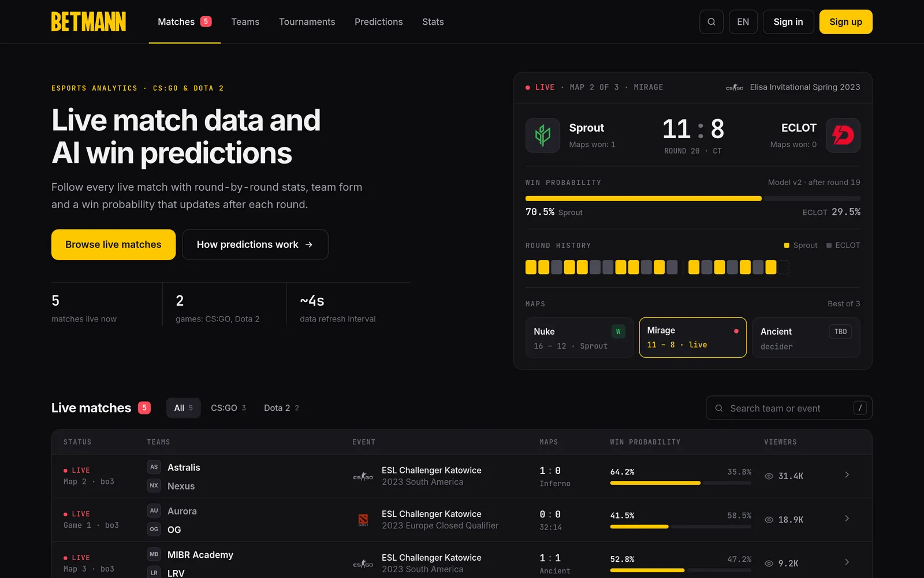Image resolution: width=924 pixels, height=578 pixels.
Task: Click the magnifier icon in team search box
Action: pos(719,408)
